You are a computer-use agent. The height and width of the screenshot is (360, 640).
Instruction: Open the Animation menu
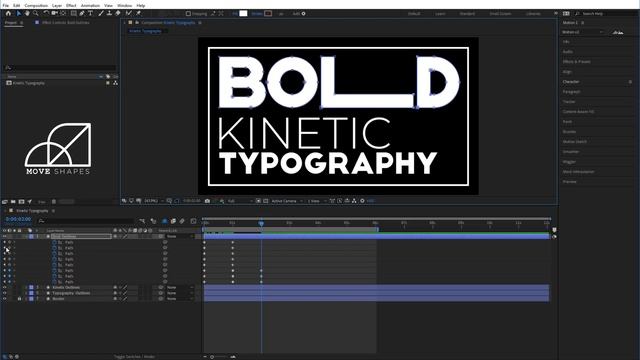(x=90, y=6)
